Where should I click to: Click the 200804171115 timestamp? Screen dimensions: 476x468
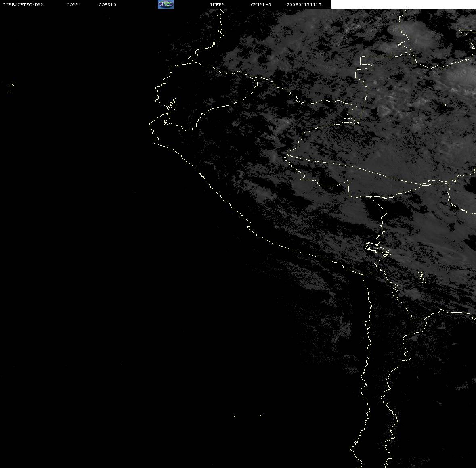(304, 4)
